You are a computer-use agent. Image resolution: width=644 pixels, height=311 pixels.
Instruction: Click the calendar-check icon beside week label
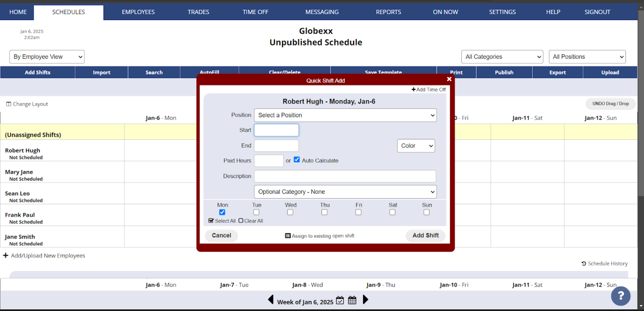click(x=340, y=300)
